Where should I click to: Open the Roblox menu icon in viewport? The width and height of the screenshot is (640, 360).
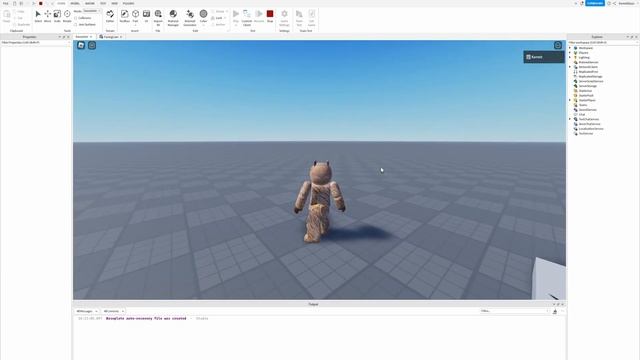81,45
